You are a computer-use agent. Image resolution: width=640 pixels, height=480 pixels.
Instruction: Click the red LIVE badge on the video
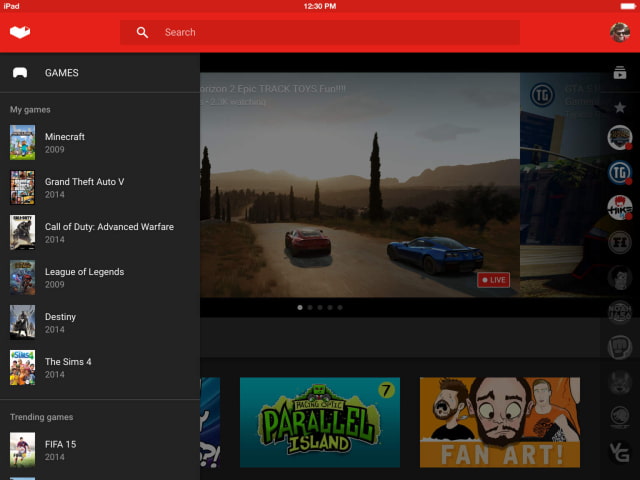(494, 280)
